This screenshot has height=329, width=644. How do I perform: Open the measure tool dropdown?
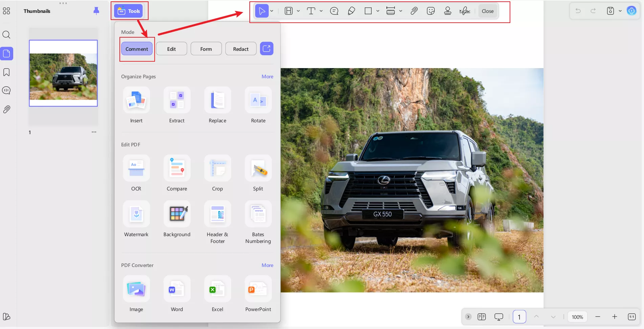401,11
